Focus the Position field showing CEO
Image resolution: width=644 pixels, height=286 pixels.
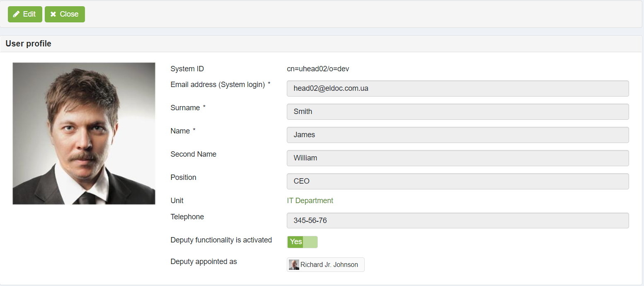point(458,181)
